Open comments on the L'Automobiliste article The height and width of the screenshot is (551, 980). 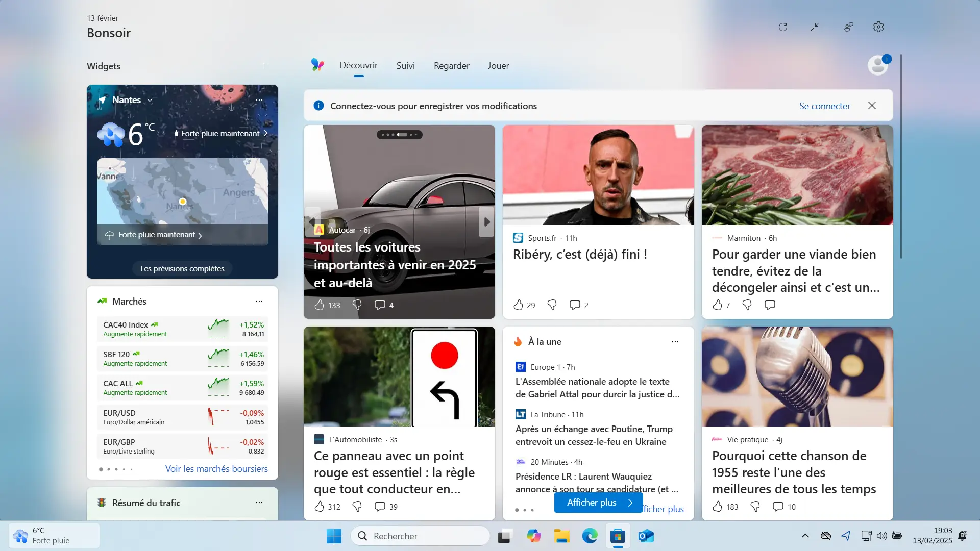point(380,507)
